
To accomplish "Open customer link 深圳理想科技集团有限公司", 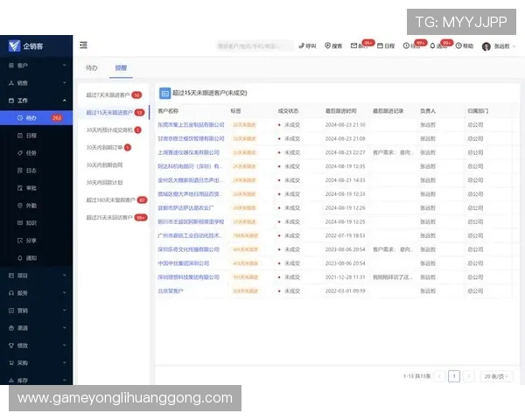I will [x=188, y=277].
